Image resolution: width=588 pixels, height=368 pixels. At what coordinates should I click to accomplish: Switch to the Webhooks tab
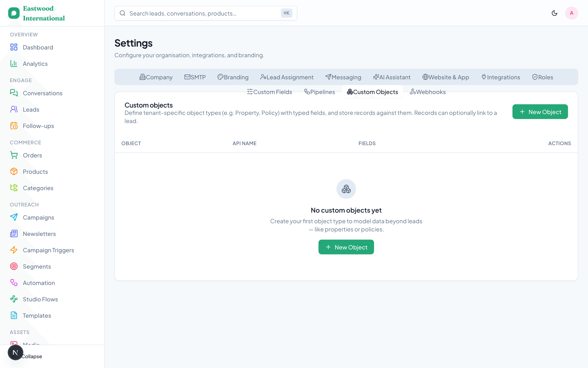point(428,92)
